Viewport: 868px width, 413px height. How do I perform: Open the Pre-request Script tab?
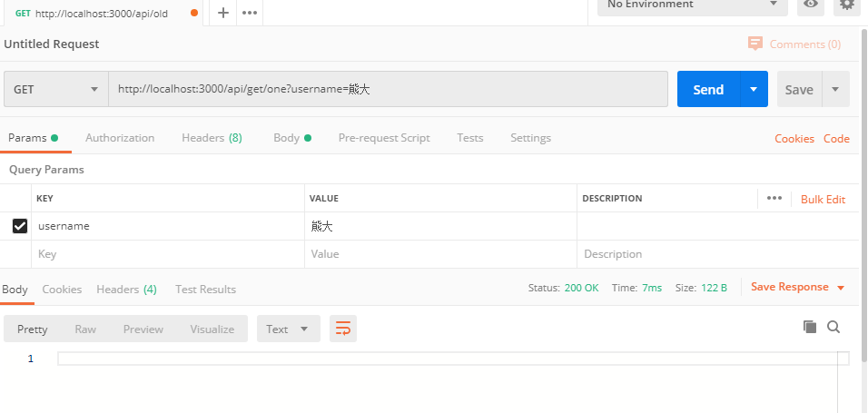(384, 138)
